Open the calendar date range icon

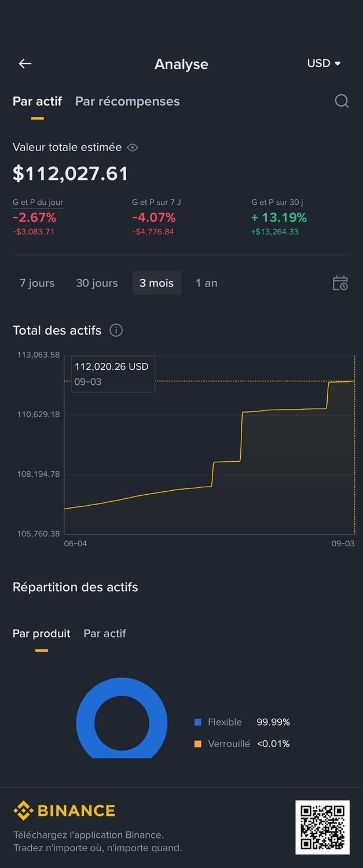[340, 283]
